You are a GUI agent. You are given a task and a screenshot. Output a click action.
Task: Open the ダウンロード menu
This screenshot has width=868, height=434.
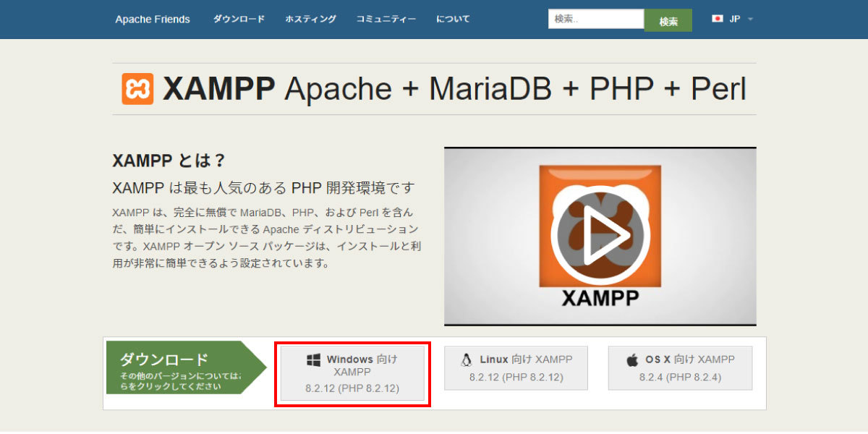[x=239, y=20]
